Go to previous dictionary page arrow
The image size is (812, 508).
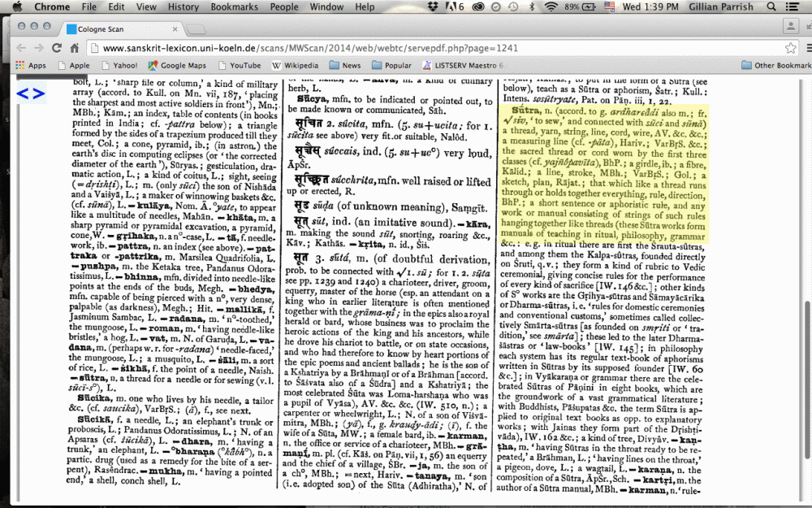tap(22, 93)
